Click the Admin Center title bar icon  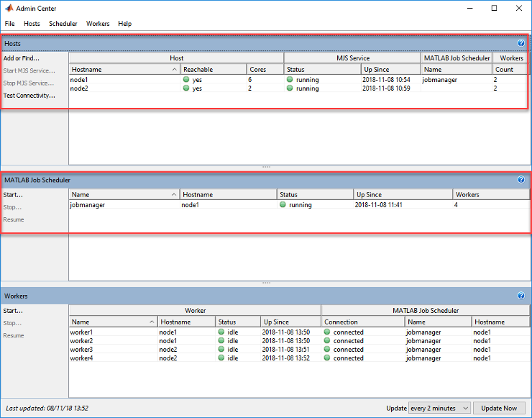pos(8,8)
